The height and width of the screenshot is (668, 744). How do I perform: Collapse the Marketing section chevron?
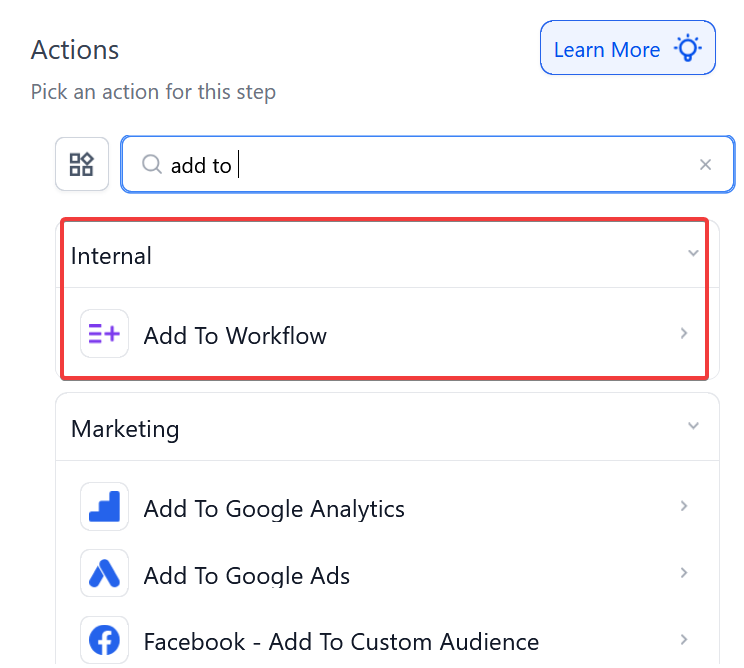coord(693,427)
